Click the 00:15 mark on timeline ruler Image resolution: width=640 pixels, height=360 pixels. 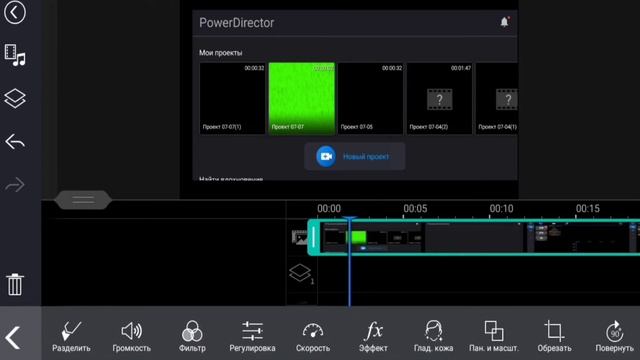pyautogui.click(x=587, y=209)
